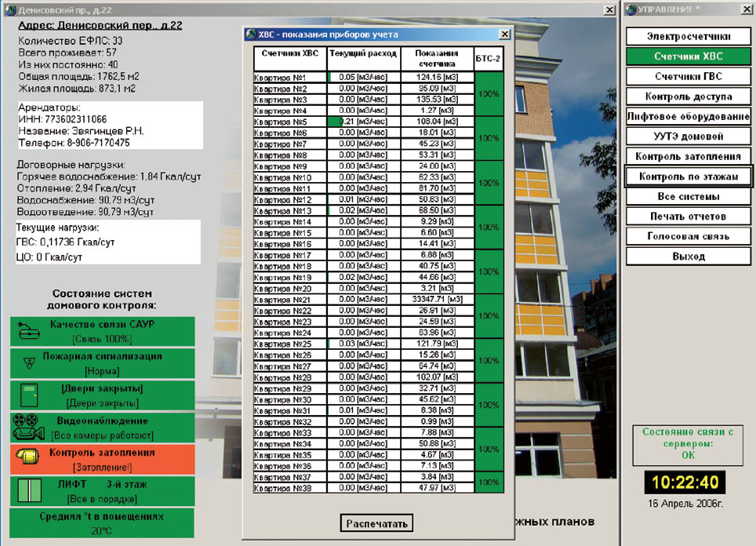Image resolution: width=756 pixels, height=546 pixels.
Task: Click the phone number 8-906-7170475
Action: point(98,143)
